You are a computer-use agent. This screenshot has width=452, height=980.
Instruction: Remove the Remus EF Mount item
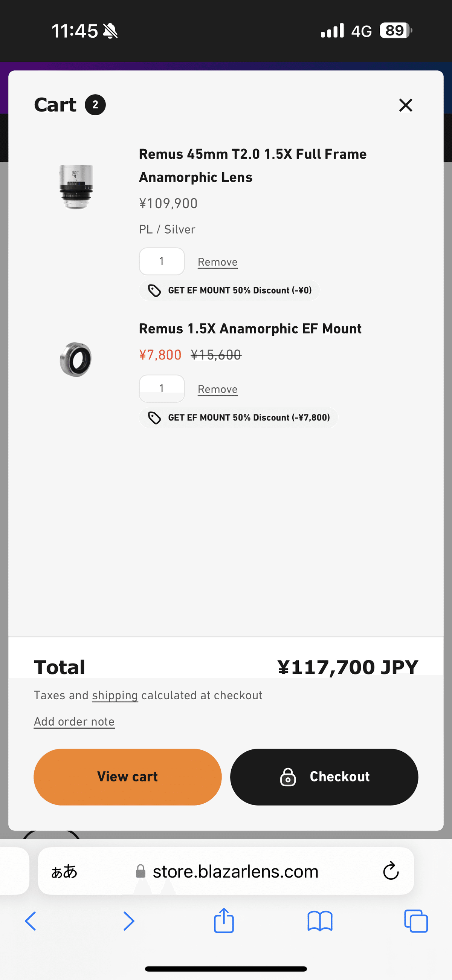tap(218, 389)
